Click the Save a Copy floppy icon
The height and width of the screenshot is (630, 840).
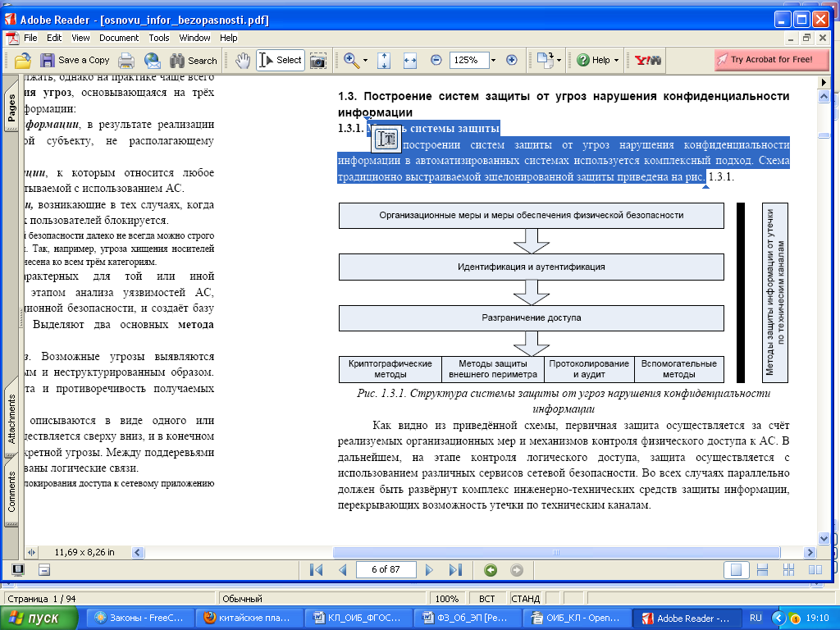(48, 60)
